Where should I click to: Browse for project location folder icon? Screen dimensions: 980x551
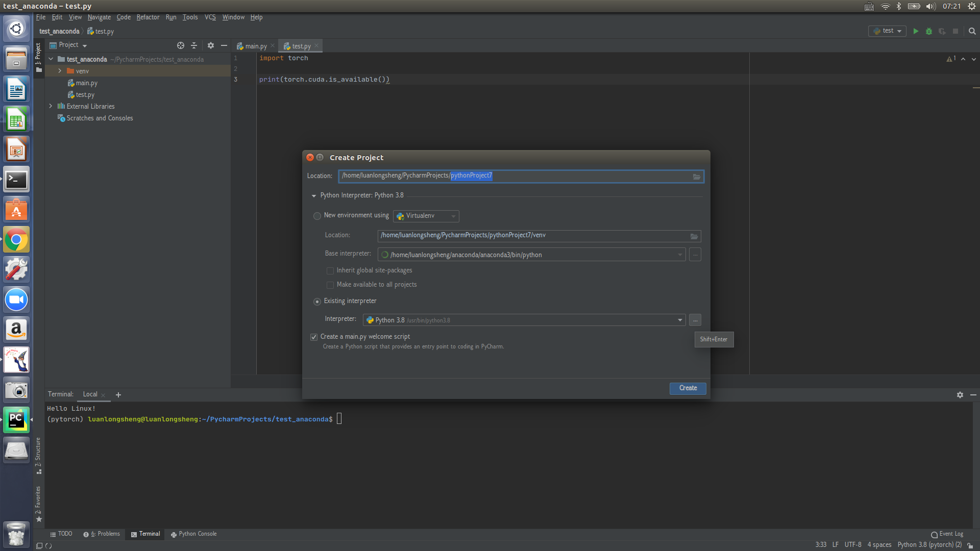point(697,177)
